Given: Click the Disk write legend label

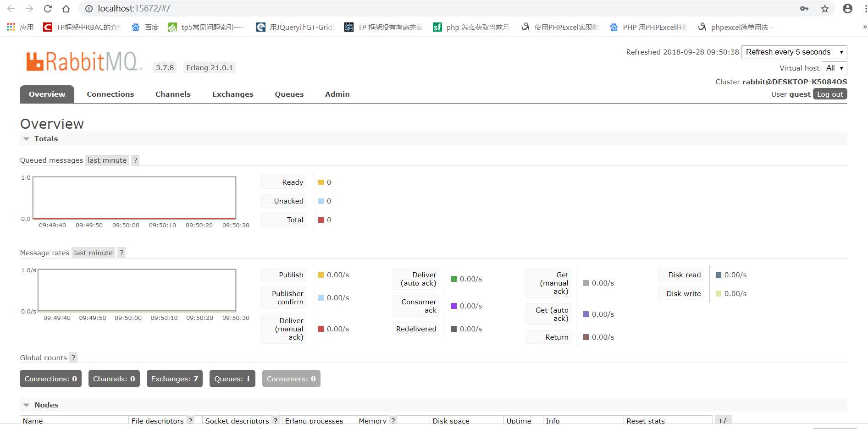Looking at the screenshot, I should click(681, 293).
